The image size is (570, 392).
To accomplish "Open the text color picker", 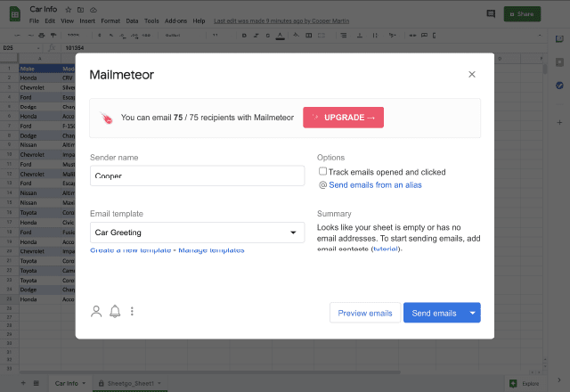I will coord(280,36).
